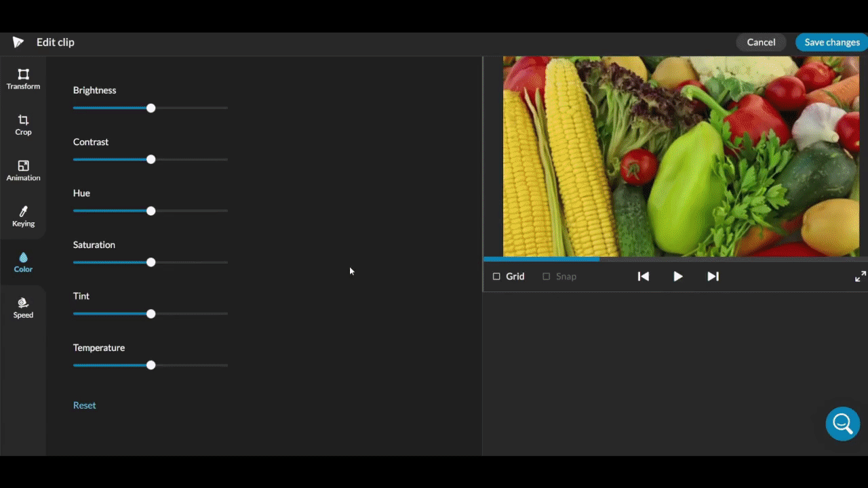Expand preview to fullscreen
The image size is (868, 488).
(x=860, y=277)
